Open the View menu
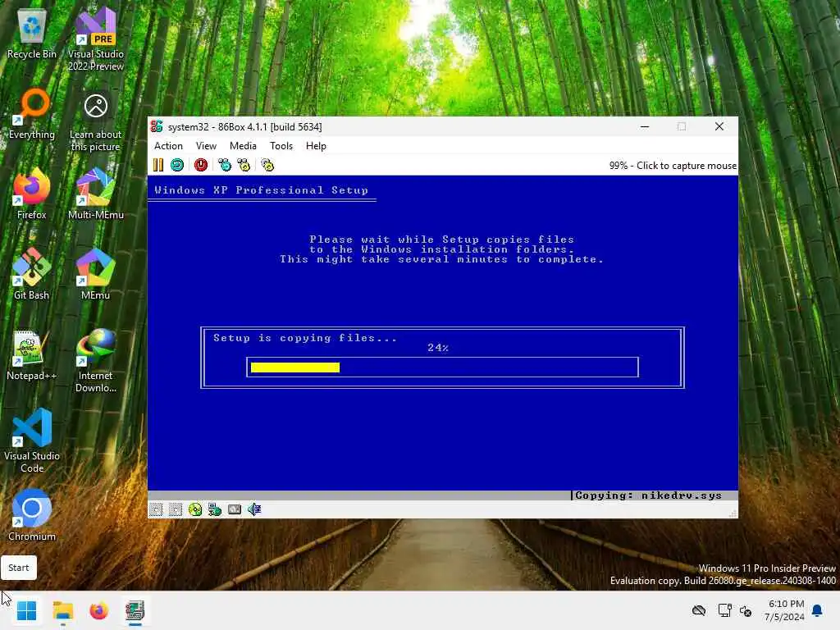840x630 pixels. pyautogui.click(x=206, y=146)
